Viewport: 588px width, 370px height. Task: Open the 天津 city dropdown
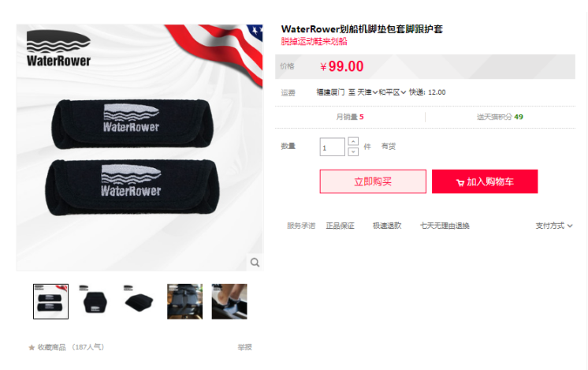click(367, 92)
